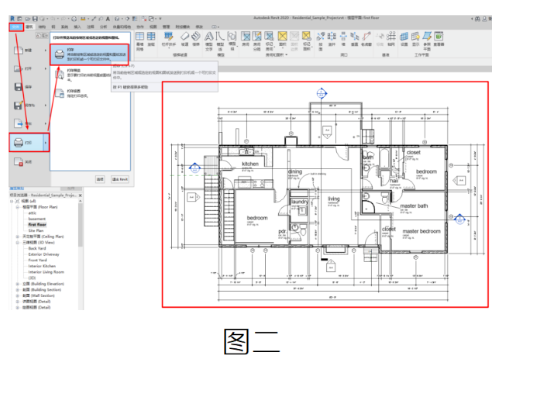Screen dimensions: 547x395
Task: Click the Stair tool icon in the ribbon
Action: tap(196, 36)
